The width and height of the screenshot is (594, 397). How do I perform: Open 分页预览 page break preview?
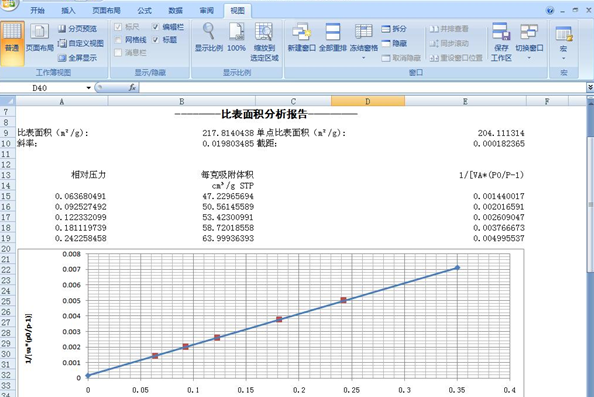[78, 29]
